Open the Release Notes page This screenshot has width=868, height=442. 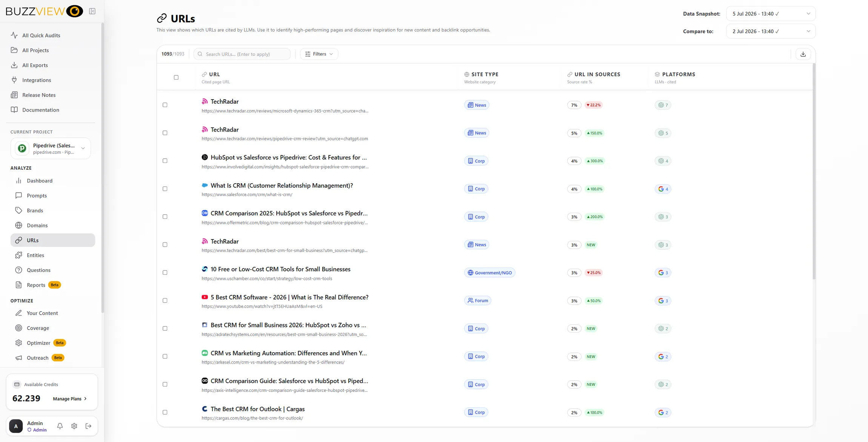pos(51,95)
